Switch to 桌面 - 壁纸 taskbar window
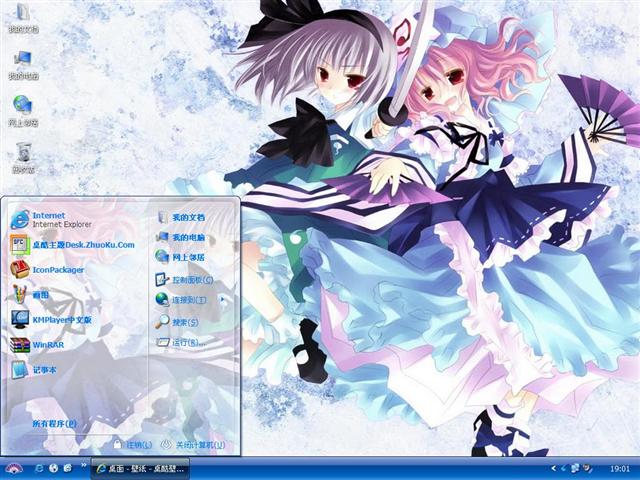This screenshot has height=480, width=640. click(x=140, y=469)
